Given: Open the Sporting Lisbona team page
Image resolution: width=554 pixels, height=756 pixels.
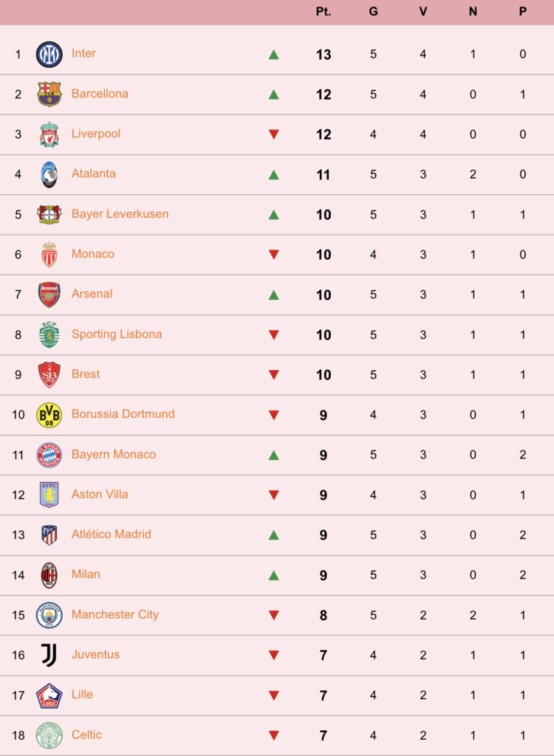Looking at the screenshot, I should coord(117,334).
